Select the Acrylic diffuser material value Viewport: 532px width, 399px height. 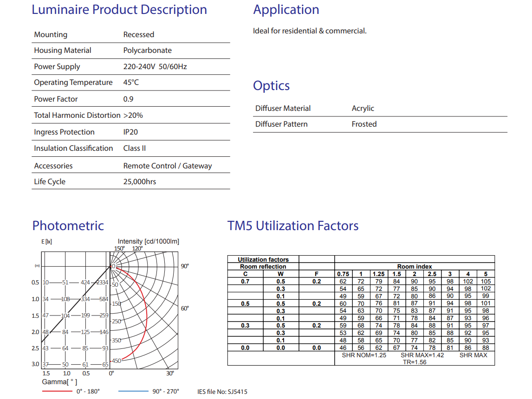pos(363,109)
